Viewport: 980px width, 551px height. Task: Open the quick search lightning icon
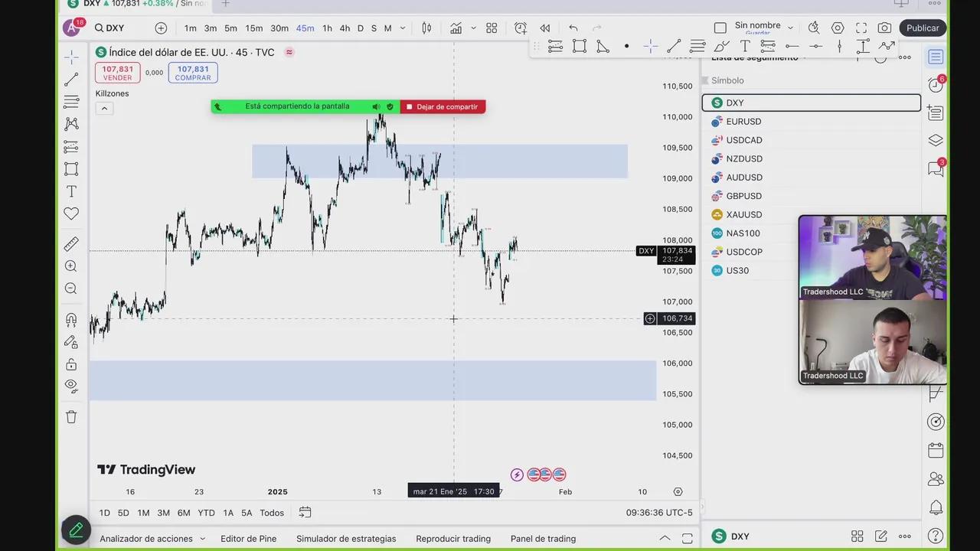pos(814,28)
